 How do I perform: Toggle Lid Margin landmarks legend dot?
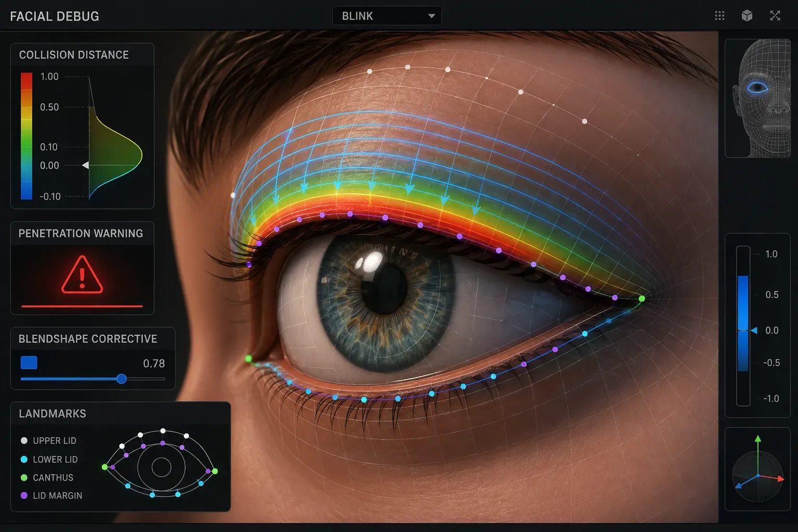click(24, 496)
